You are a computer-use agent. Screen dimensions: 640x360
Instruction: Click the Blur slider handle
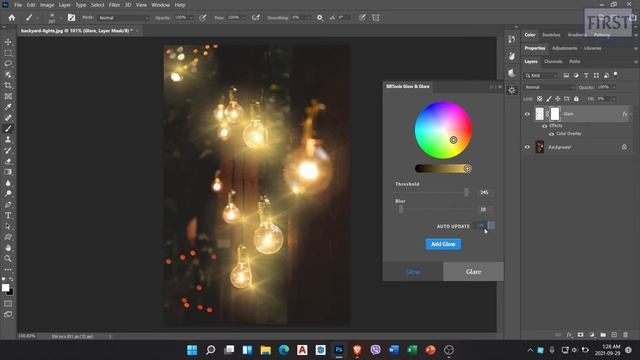401,209
